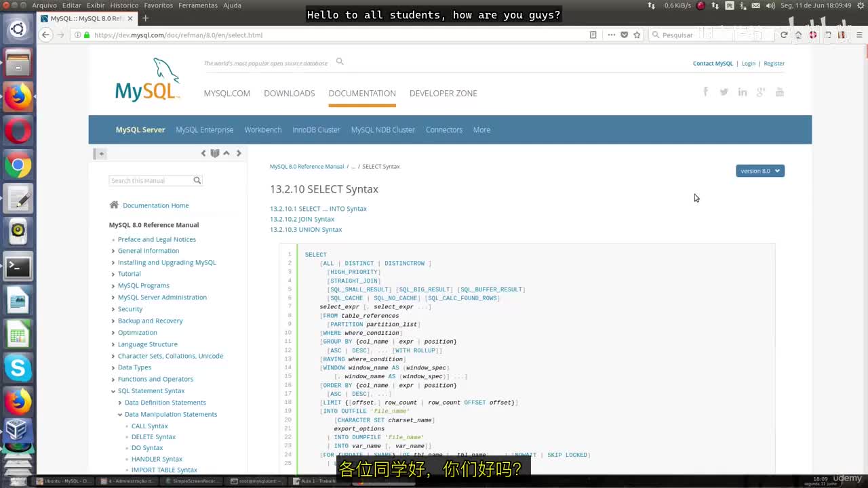868x488 pixels.
Task: Open SELECT ... INTO Syntax link
Action: 319,209
